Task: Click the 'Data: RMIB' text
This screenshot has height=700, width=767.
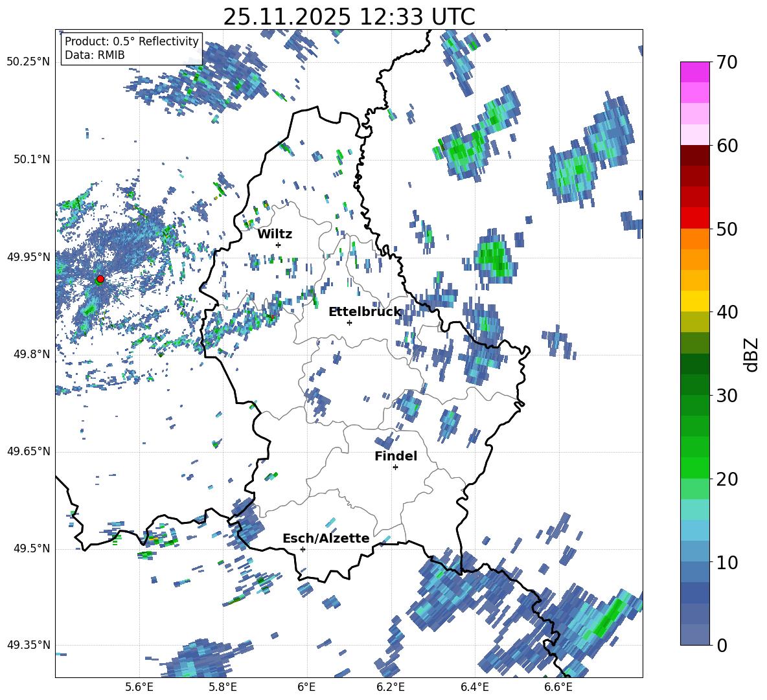Action: coord(95,55)
